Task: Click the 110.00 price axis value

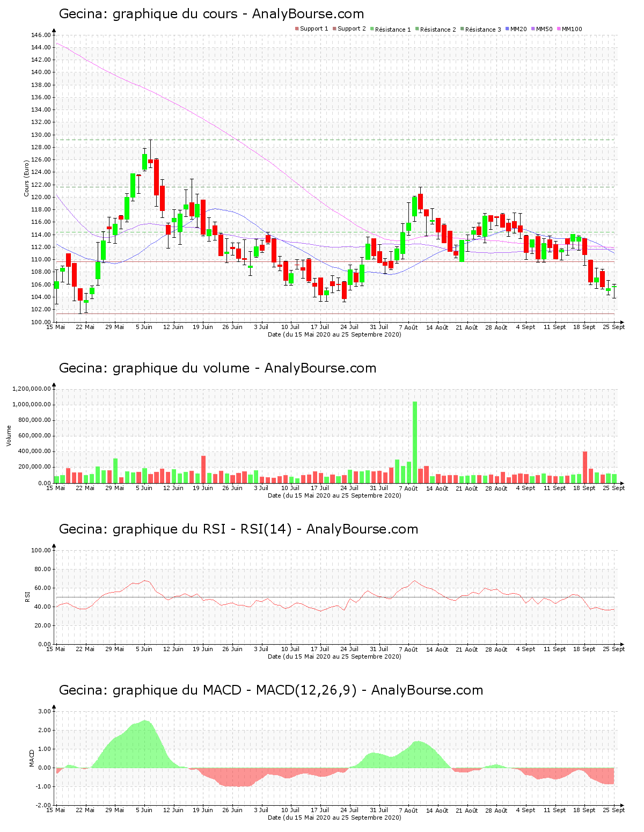Action: [41, 260]
